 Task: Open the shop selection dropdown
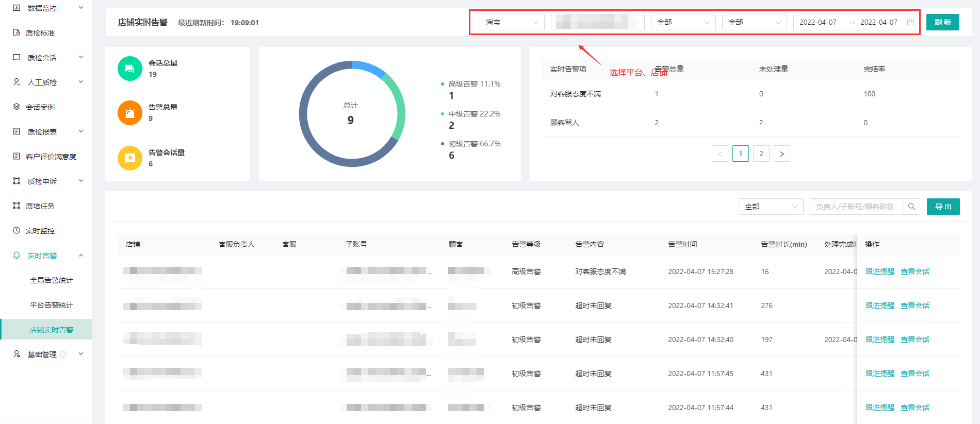(x=598, y=22)
